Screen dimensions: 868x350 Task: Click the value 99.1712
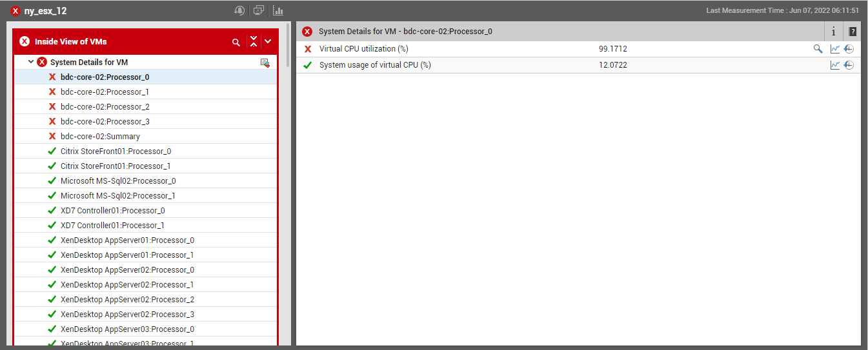(613, 49)
